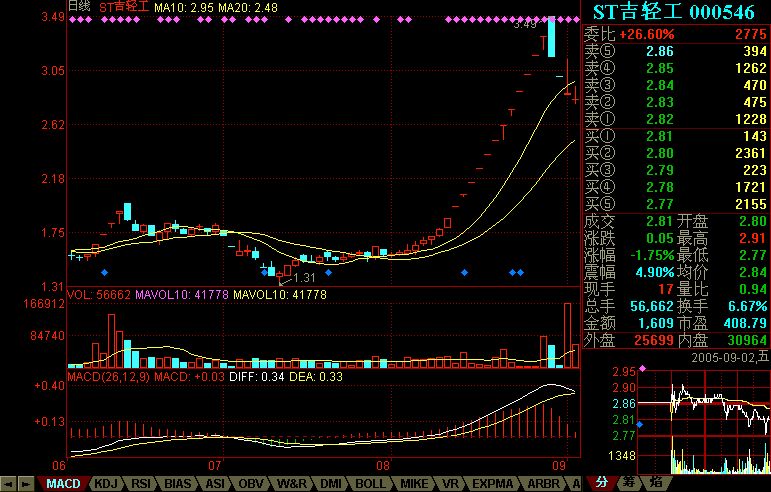
Task: Click blue diamond marker in mini intraday chart
Action: (x=641, y=424)
